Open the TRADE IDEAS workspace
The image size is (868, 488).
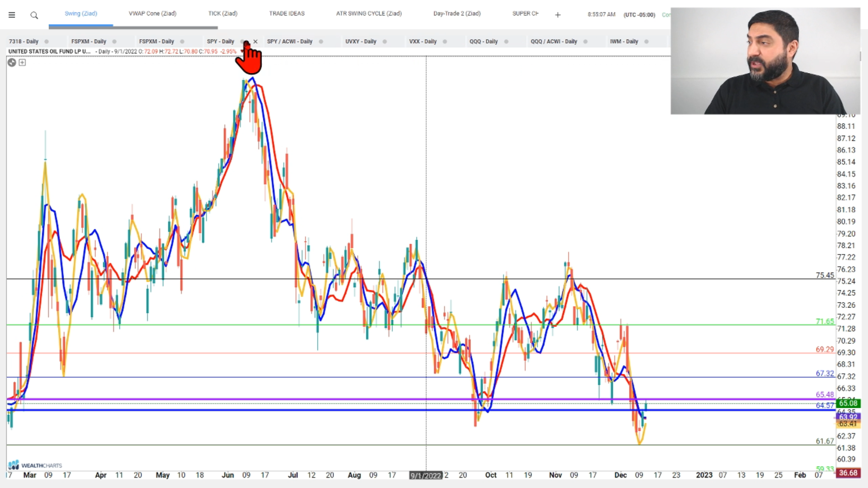(287, 14)
